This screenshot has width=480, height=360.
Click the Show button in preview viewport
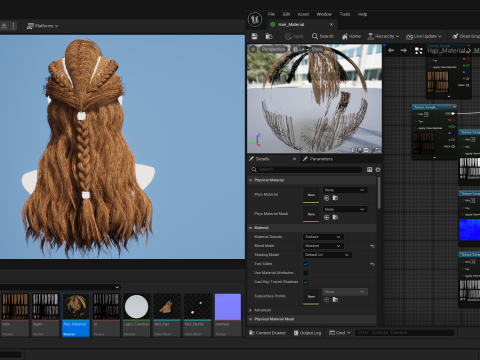tap(317, 49)
